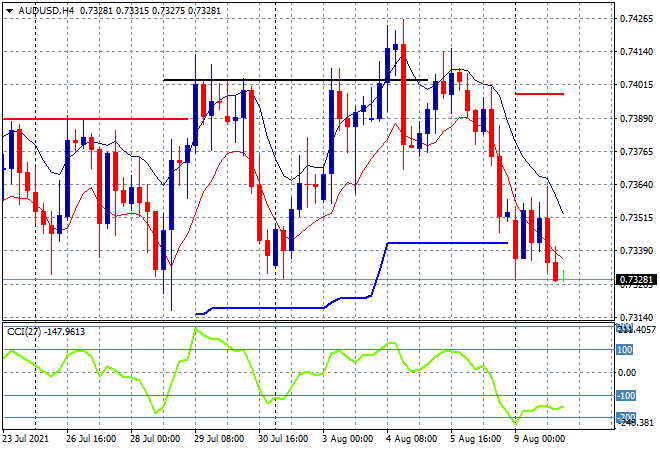The height and width of the screenshot is (450, 660).
Task: Click the 0.74265 price axis label
Action: tap(636, 19)
